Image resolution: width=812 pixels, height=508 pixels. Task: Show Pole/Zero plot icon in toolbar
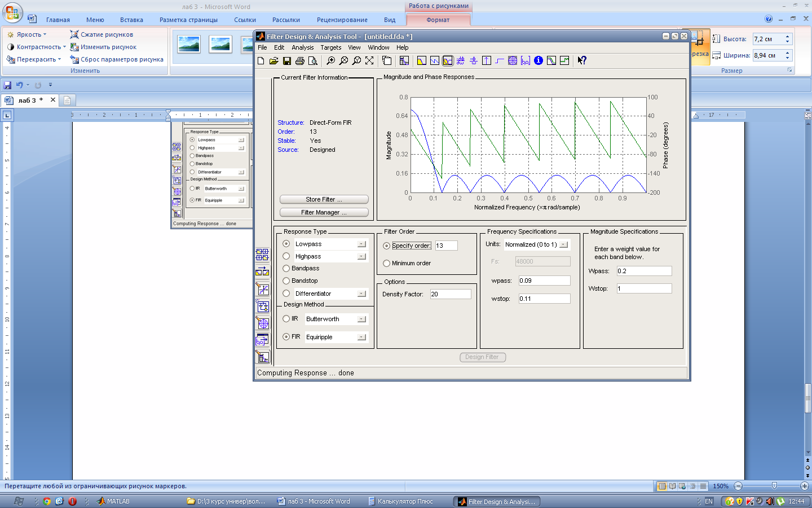(513, 60)
